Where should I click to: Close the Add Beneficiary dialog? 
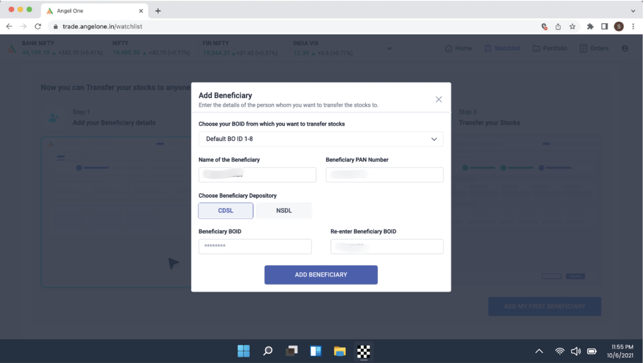pos(438,100)
